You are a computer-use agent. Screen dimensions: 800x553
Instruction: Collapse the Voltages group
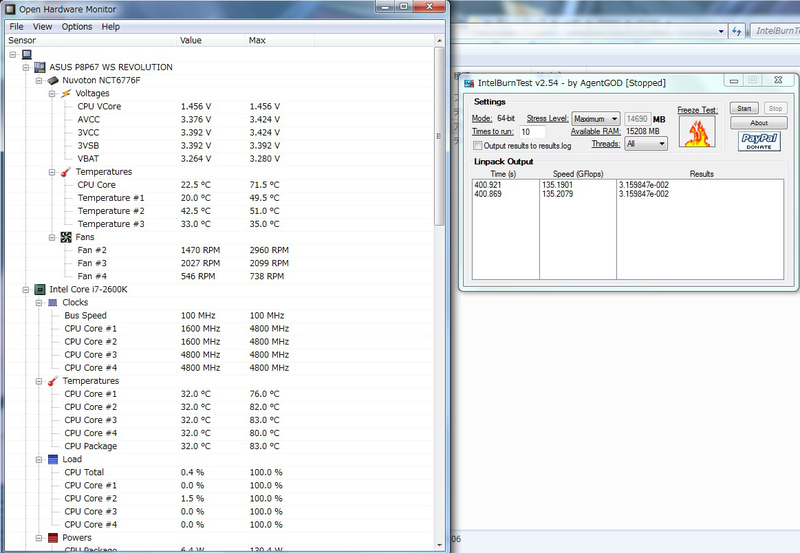click(52, 94)
